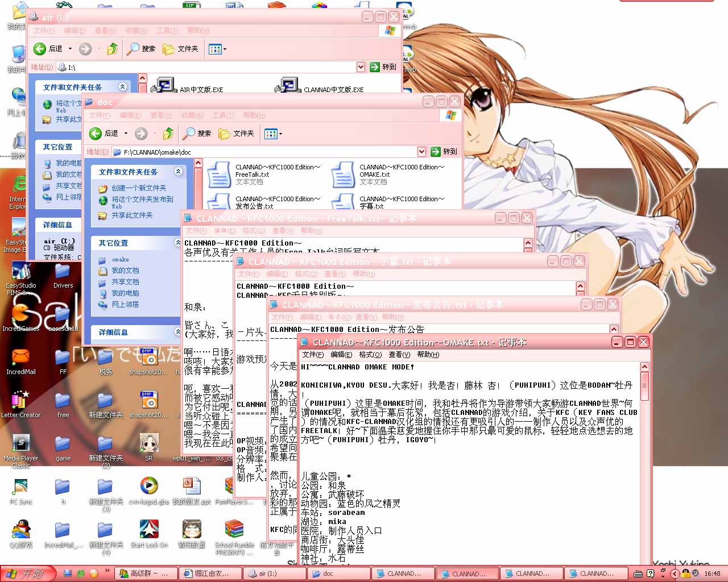The width and height of the screenshot is (728, 582).
Task: Select the FreeTalk.txt file in the doc window
Action: coord(263,174)
